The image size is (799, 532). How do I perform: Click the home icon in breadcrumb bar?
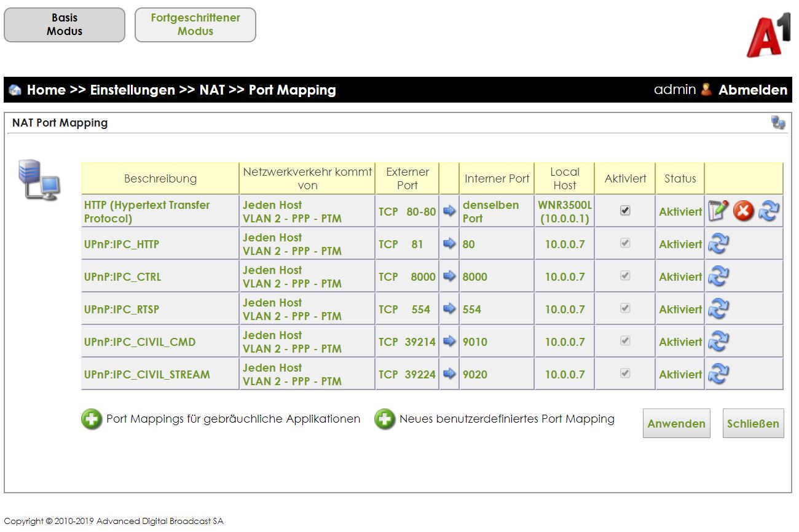click(15, 90)
